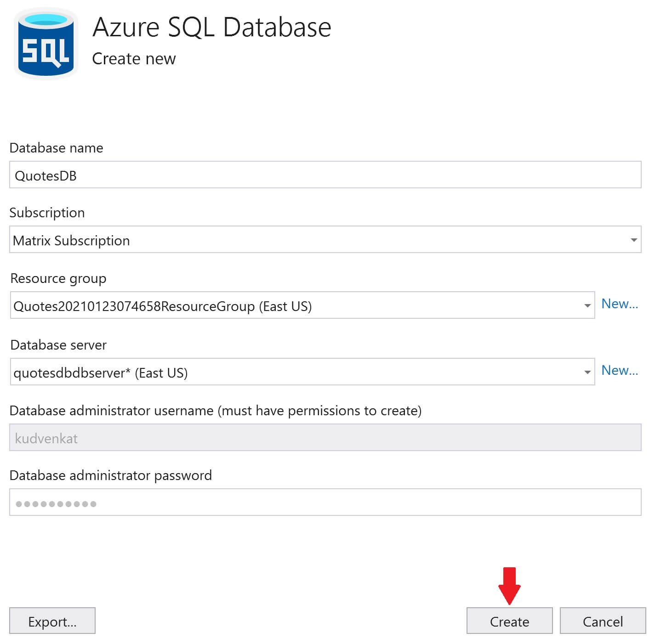Click the Database administrator password field
The image size is (655, 644).
click(x=325, y=502)
